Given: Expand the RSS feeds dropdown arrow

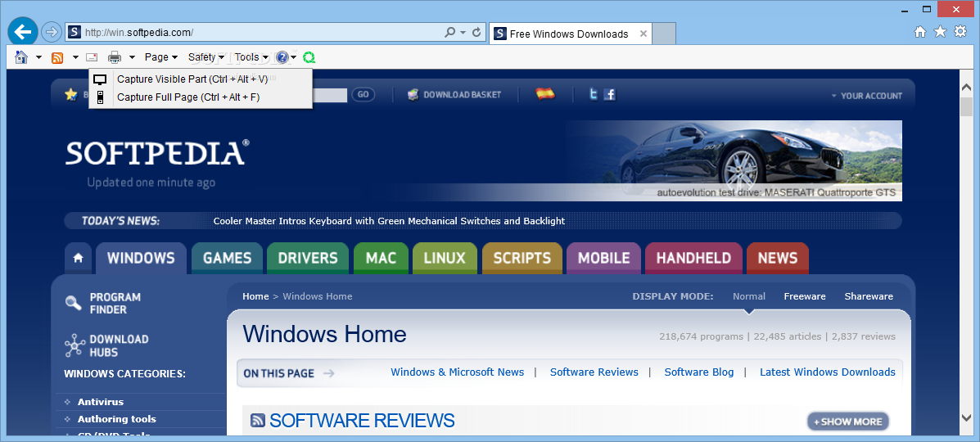Looking at the screenshot, I should tap(75, 57).
